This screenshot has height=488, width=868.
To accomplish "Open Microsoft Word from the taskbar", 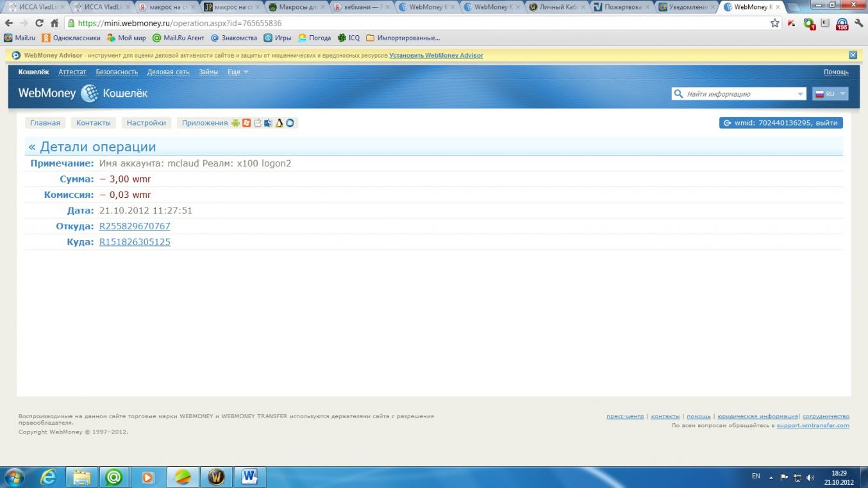I will [x=249, y=477].
